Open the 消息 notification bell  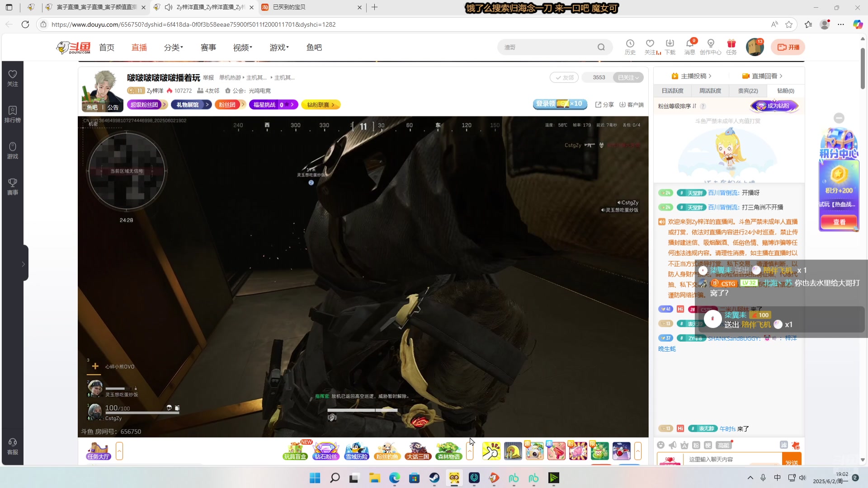(x=689, y=47)
